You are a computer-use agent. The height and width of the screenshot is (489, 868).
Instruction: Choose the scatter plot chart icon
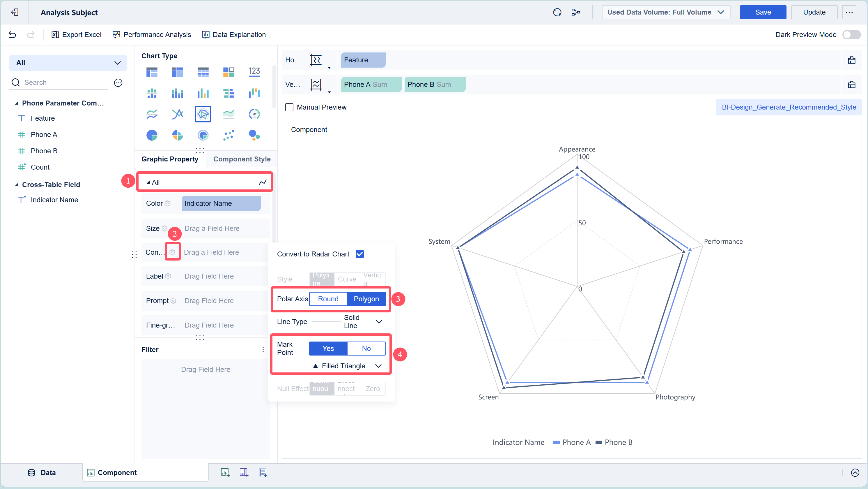pos(228,135)
